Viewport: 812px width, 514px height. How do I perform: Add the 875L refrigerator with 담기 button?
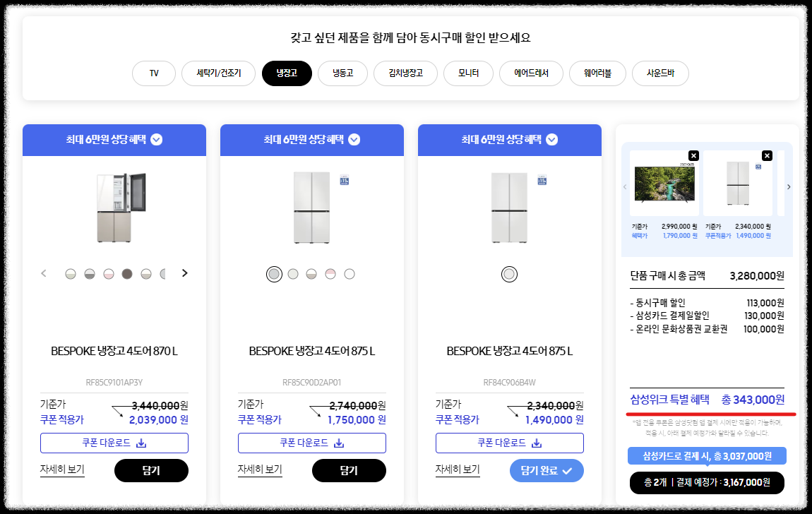coord(349,470)
